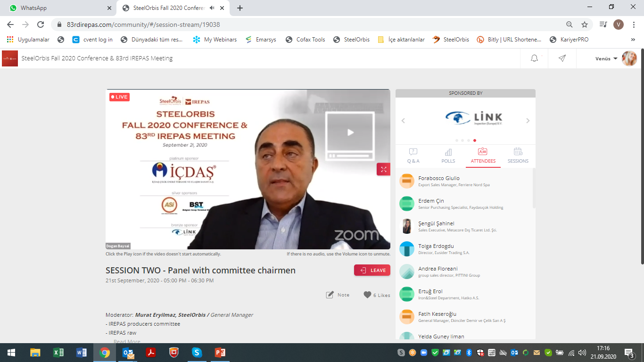Click the Note pencil icon
644x362 pixels.
(330, 295)
